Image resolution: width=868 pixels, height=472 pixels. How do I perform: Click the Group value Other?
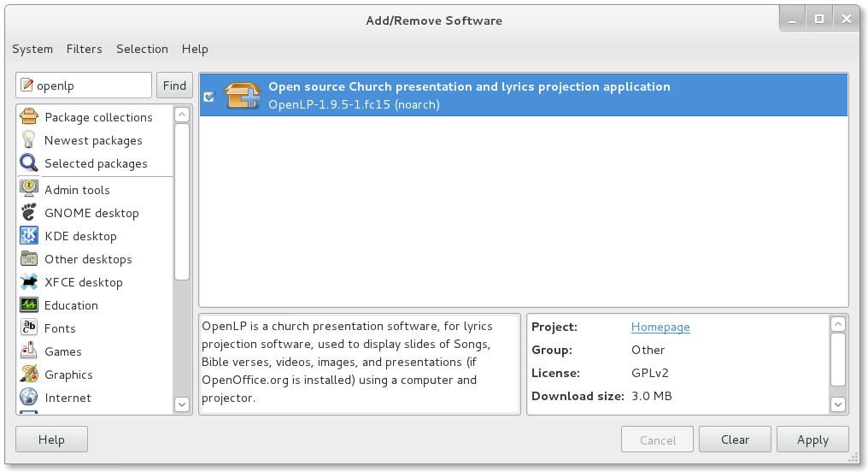click(648, 350)
